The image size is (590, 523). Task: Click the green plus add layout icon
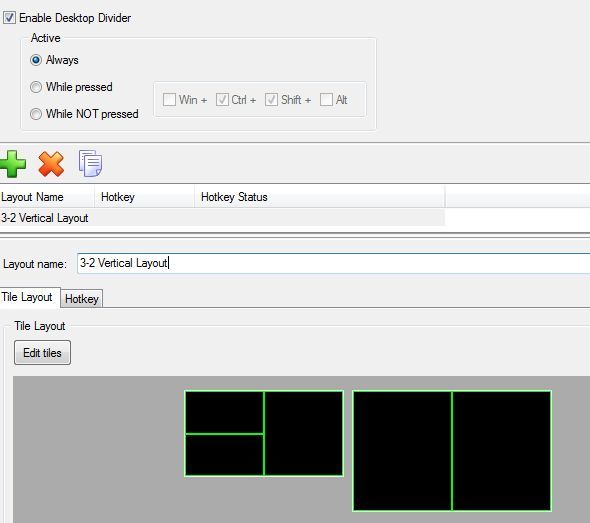(x=13, y=164)
